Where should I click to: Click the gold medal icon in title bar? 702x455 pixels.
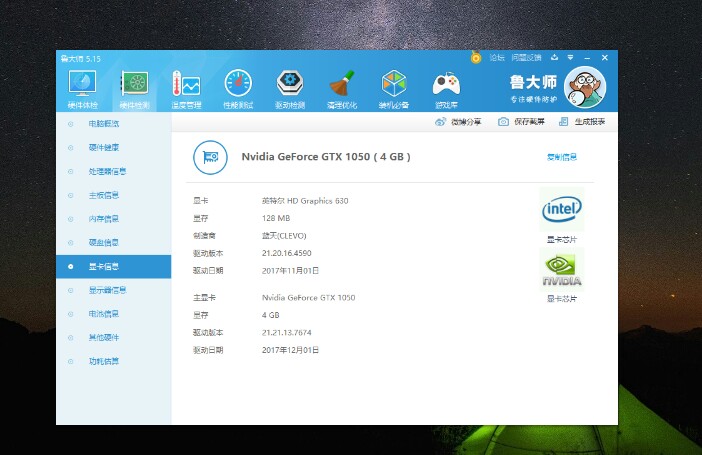[476, 57]
